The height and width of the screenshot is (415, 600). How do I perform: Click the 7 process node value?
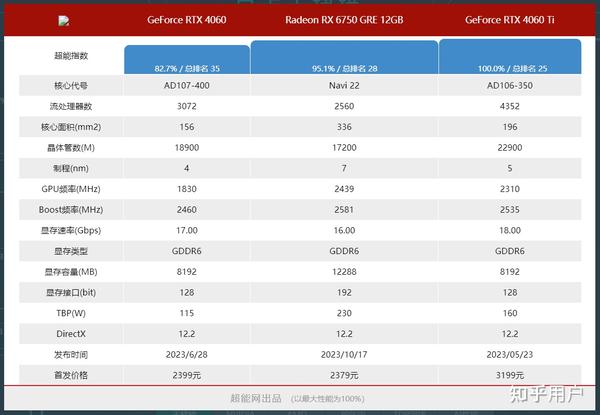click(x=344, y=168)
